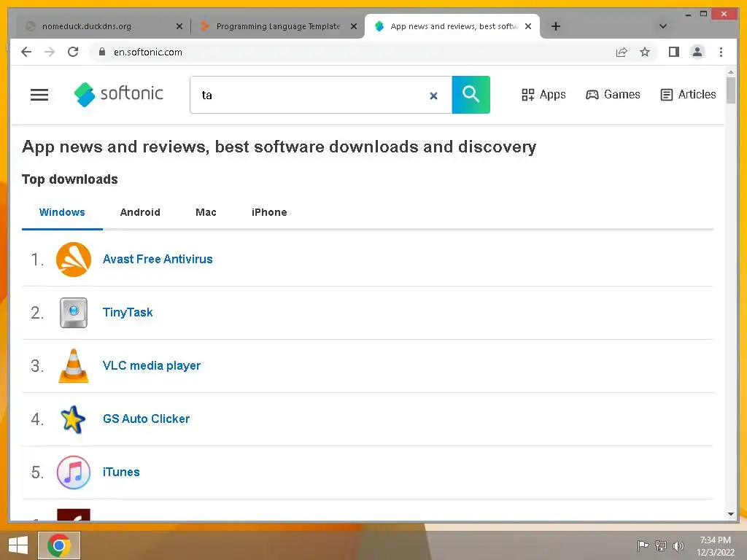Switch to the nomeduck.duckdns.org tab

(87, 26)
